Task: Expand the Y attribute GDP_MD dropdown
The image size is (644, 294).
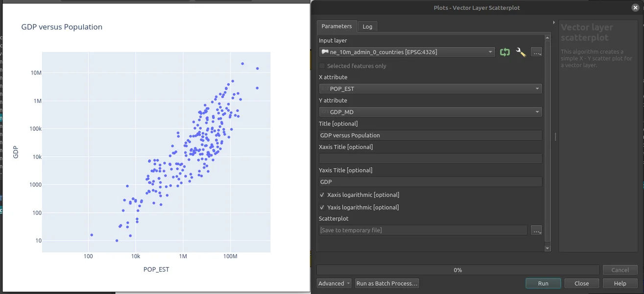Action: 430,112
